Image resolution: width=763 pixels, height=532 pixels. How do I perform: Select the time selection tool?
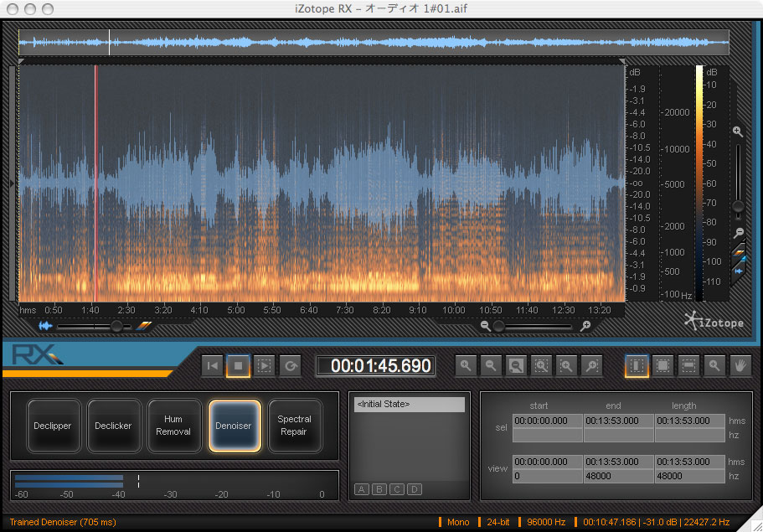(x=637, y=365)
